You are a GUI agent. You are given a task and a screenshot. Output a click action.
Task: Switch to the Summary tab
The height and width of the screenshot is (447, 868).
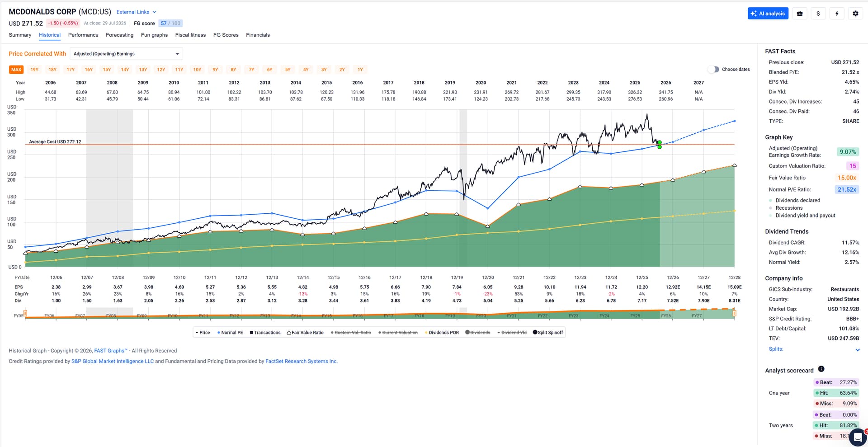click(20, 35)
